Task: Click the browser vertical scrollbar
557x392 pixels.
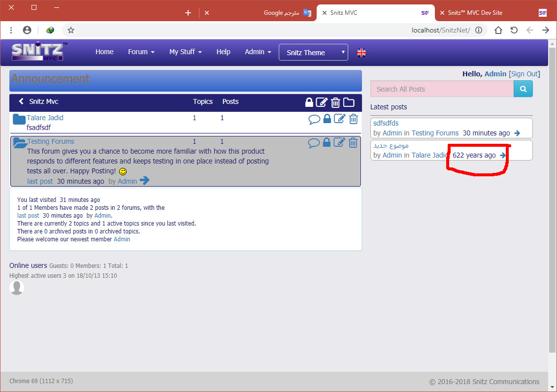Action: point(552,197)
